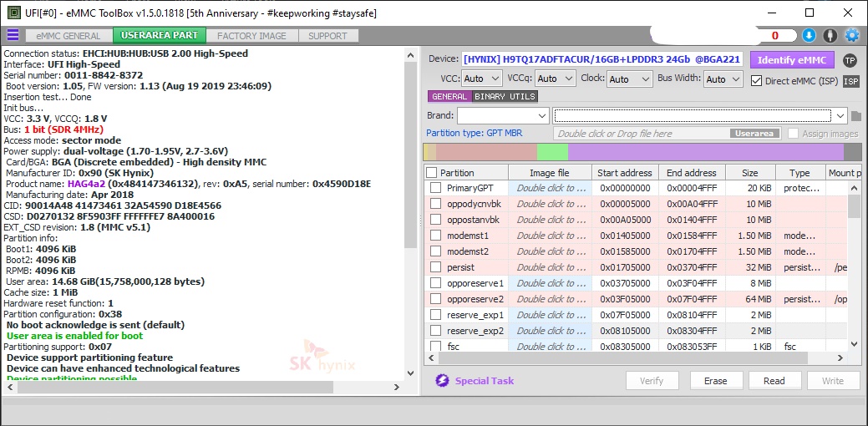Check the fsc partition checkbox

(435, 347)
